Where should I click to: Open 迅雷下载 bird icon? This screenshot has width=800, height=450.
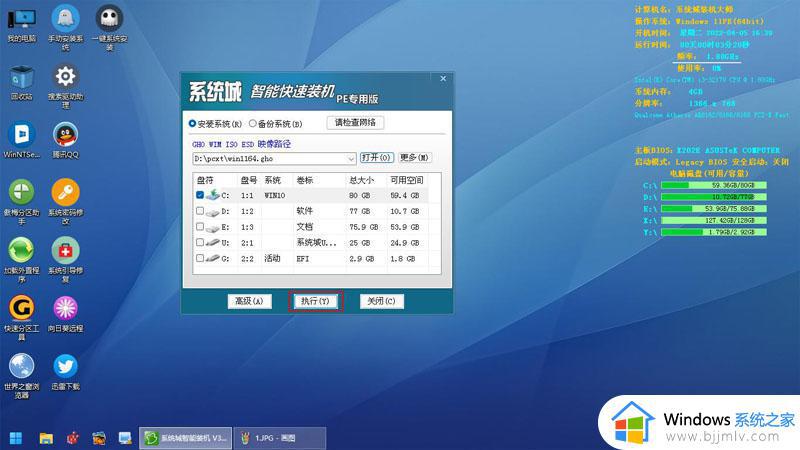coord(65,372)
